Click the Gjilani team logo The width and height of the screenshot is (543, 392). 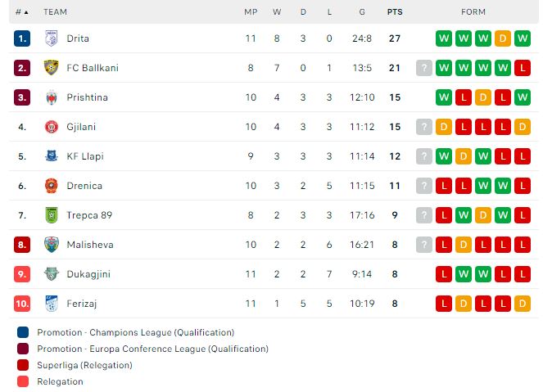(52, 127)
